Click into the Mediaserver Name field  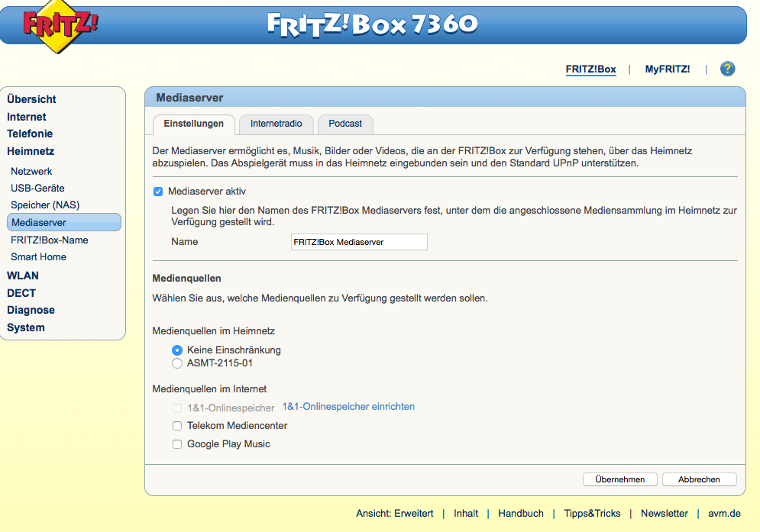pos(359,242)
